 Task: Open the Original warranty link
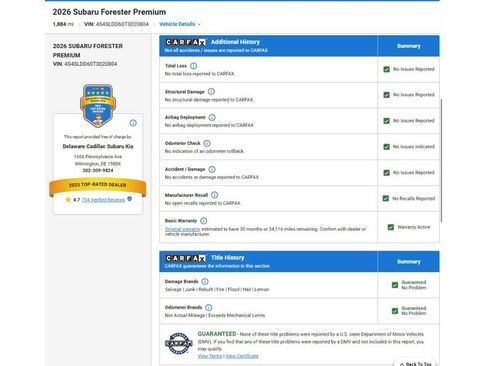tap(182, 229)
